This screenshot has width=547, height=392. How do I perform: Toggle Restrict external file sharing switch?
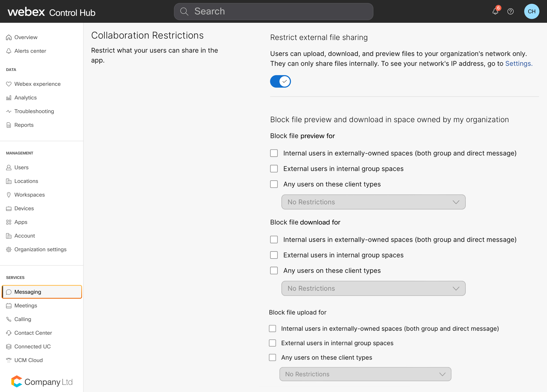(x=280, y=81)
